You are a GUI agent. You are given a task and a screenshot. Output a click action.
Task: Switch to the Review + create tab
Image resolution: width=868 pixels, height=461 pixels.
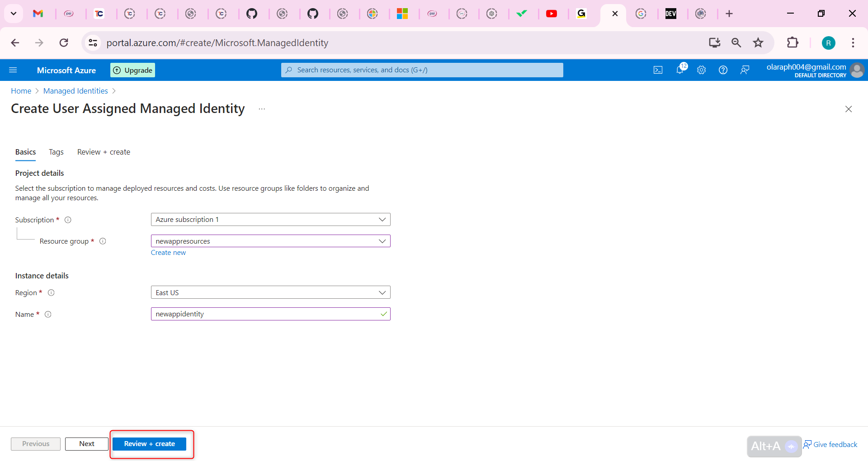(103, 152)
